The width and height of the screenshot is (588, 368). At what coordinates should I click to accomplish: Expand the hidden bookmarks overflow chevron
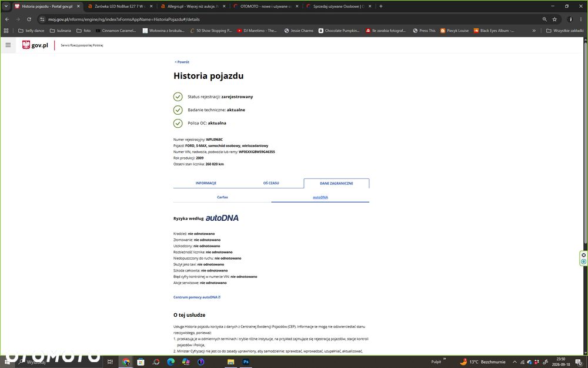pos(534,31)
